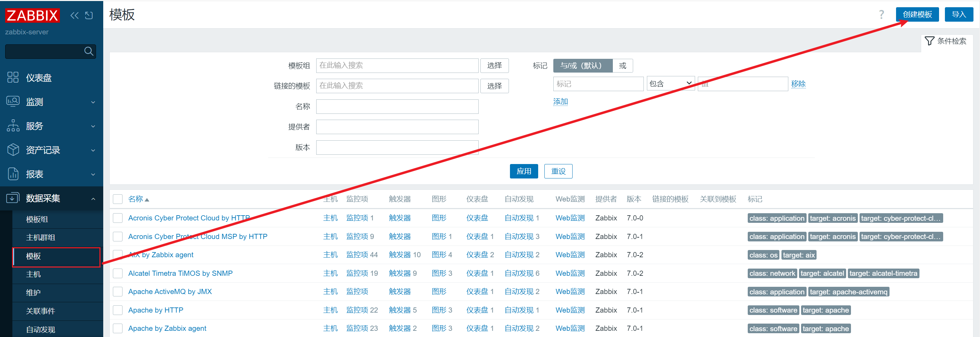The width and height of the screenshot is (980, 337).
Task: Open the 包含 tag operator dropdown
Action: 671,84
